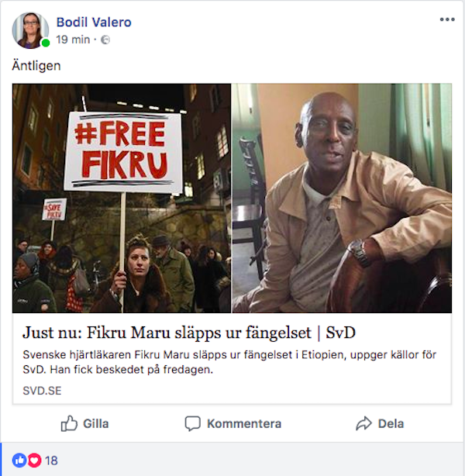The image size is (465, 476).
Task: Click the share arrow icon
Action: 363,423
